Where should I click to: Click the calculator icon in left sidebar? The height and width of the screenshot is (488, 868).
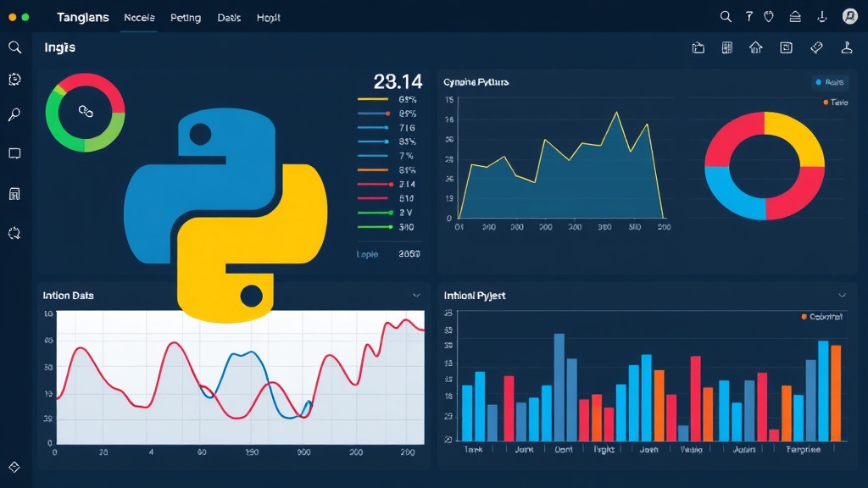click(x=15, y=194)
